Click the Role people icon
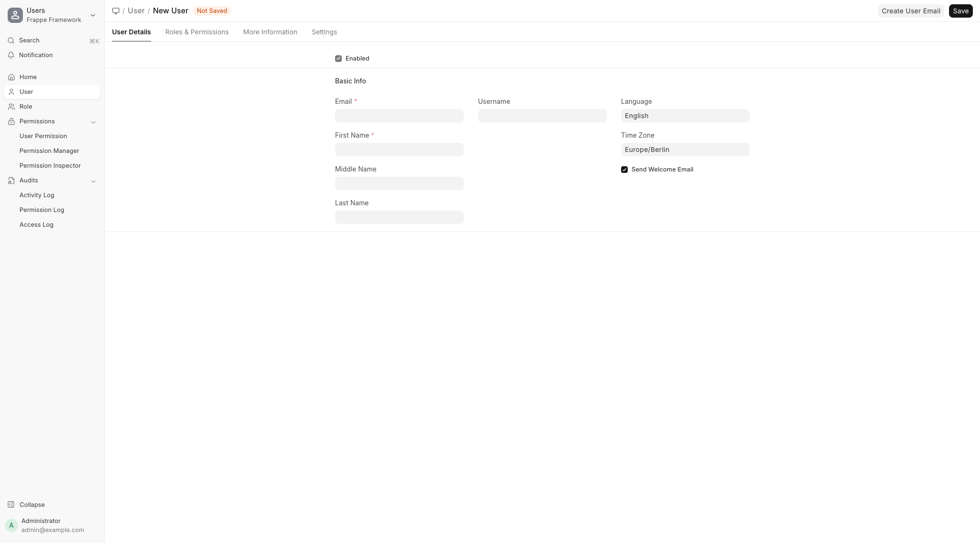Image resolution: width=980 pixels, height=543 pixels. [x=11, y=107]
